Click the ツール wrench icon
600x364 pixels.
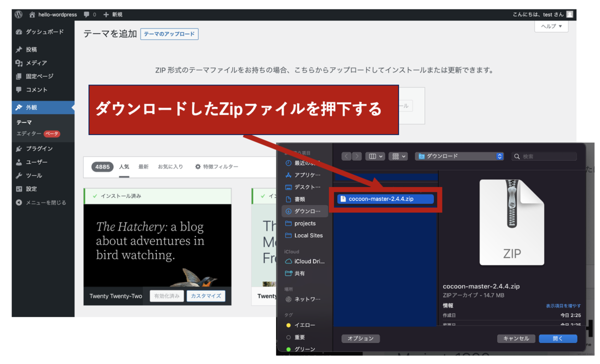(19, 175)
